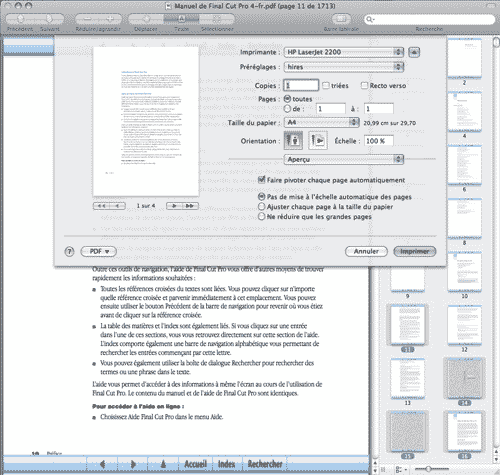The width and height of the screenshot is (500, 475).
Task: Select page 4 thumbnail in sidebar
Action: 464,112
